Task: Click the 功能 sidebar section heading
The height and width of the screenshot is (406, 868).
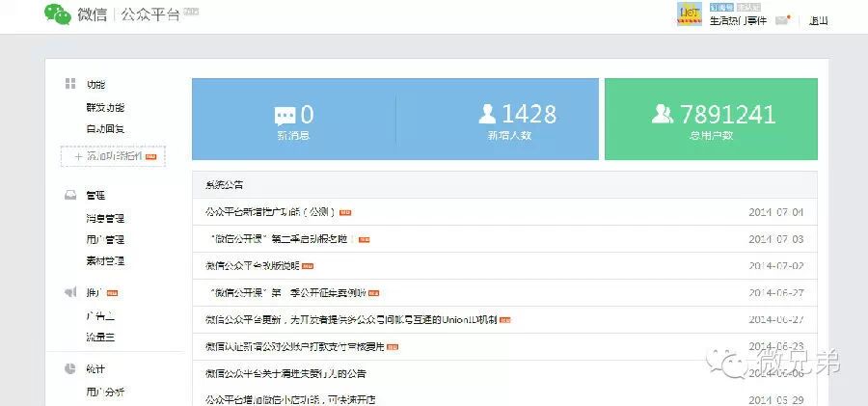Action: pyautogui.click(x=95, y=85)
